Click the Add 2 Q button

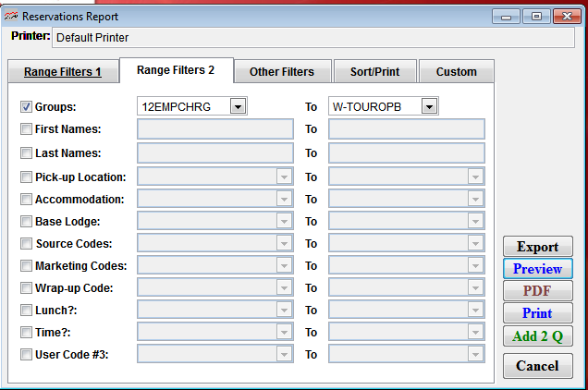(x=538, y=336)
